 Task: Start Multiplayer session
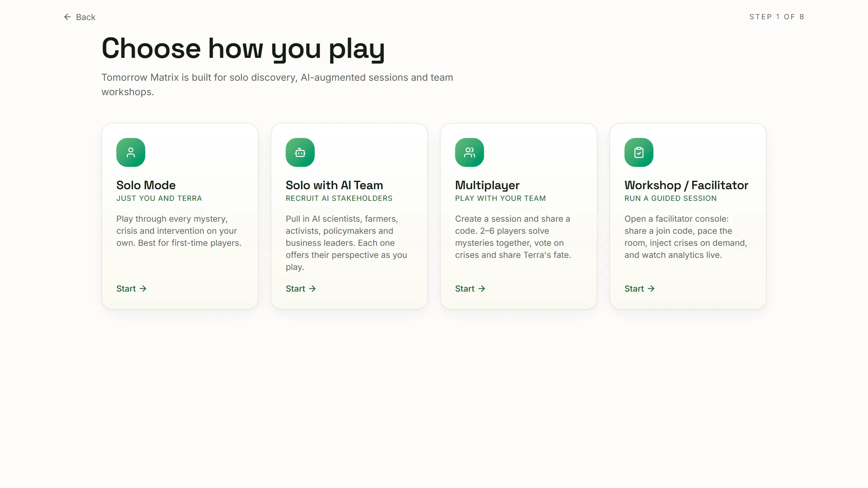(470, 288)
